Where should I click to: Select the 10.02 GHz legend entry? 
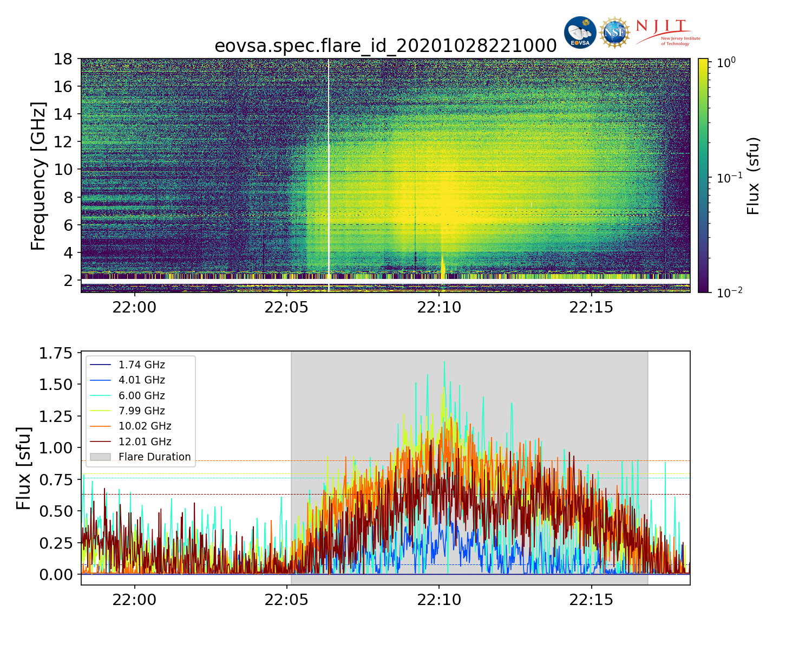pos(145,426)
